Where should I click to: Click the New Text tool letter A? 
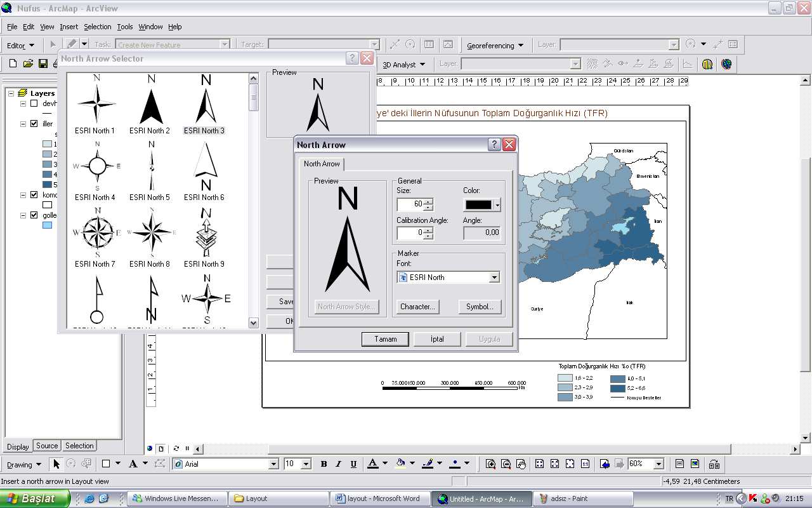pyautogui.click(x=133, y=464)
